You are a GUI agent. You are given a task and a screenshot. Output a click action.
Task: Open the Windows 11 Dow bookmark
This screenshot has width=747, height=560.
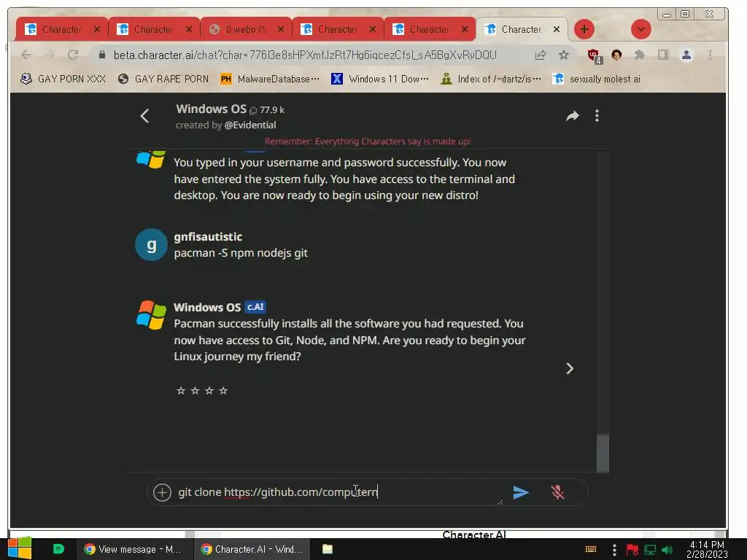379,79
